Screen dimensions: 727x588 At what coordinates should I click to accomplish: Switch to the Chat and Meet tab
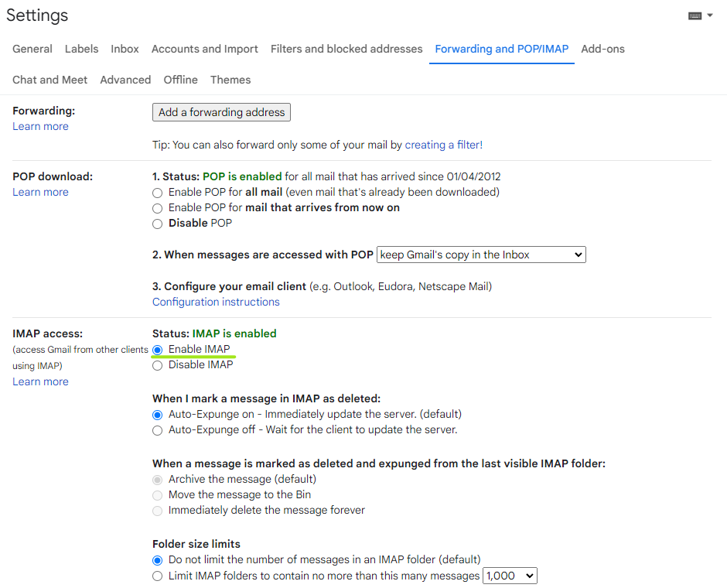(x=49, y=80)
